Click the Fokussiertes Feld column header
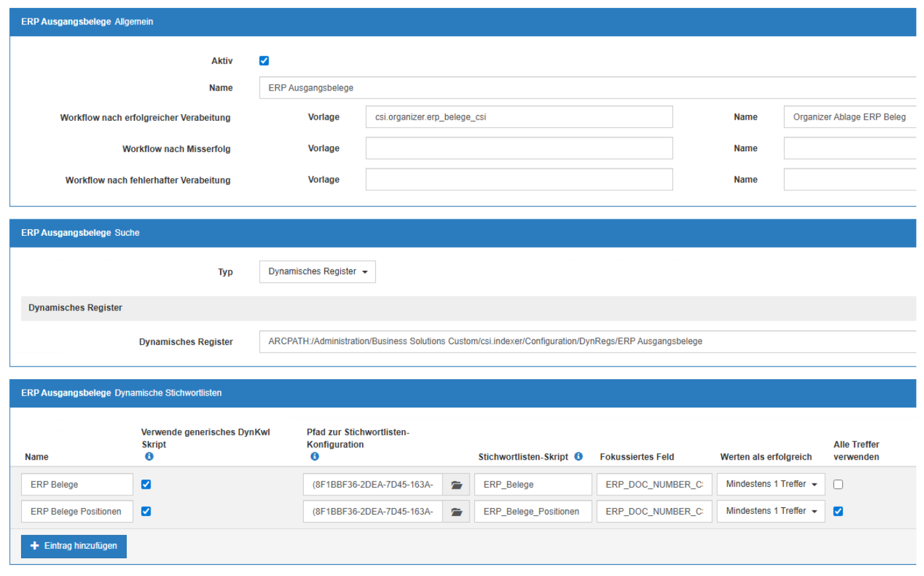 pos(637,457)
